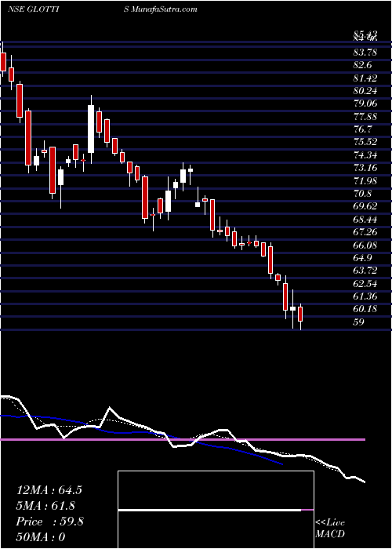Select the 63.72 price level label
The width and height of the screenshot is (392, 549).
coord(365,271)
